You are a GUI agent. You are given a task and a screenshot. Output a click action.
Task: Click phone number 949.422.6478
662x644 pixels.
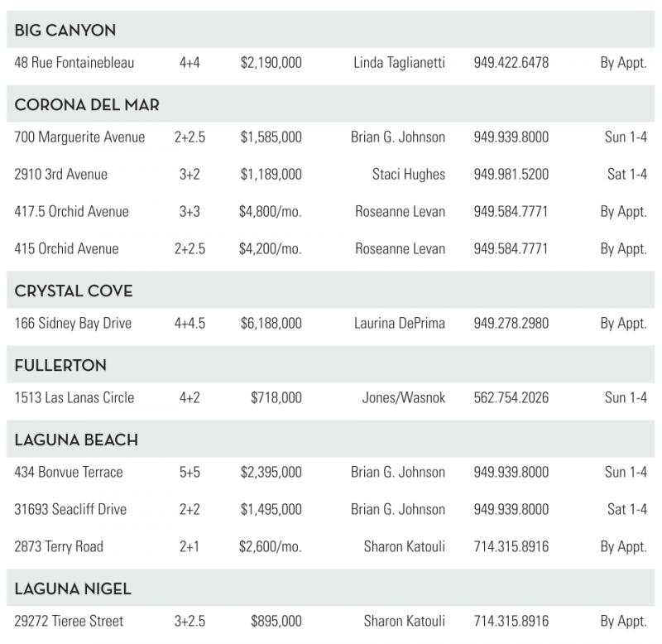[511, 63]
